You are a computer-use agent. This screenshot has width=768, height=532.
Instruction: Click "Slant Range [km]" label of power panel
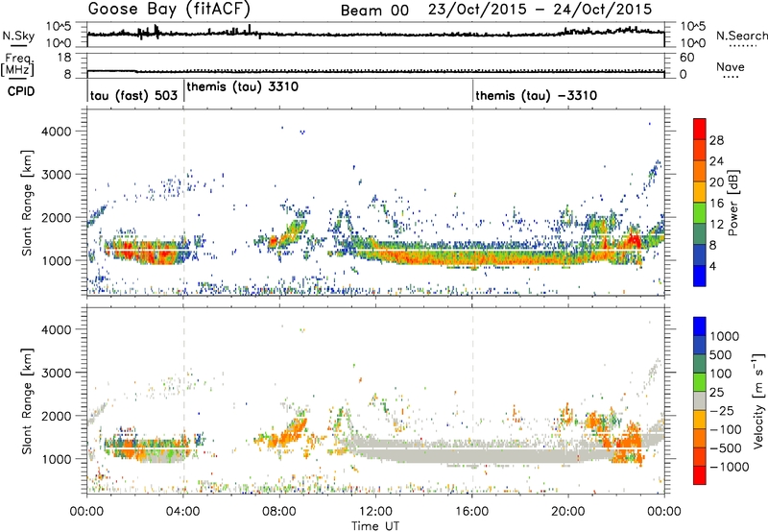point(28,203)
